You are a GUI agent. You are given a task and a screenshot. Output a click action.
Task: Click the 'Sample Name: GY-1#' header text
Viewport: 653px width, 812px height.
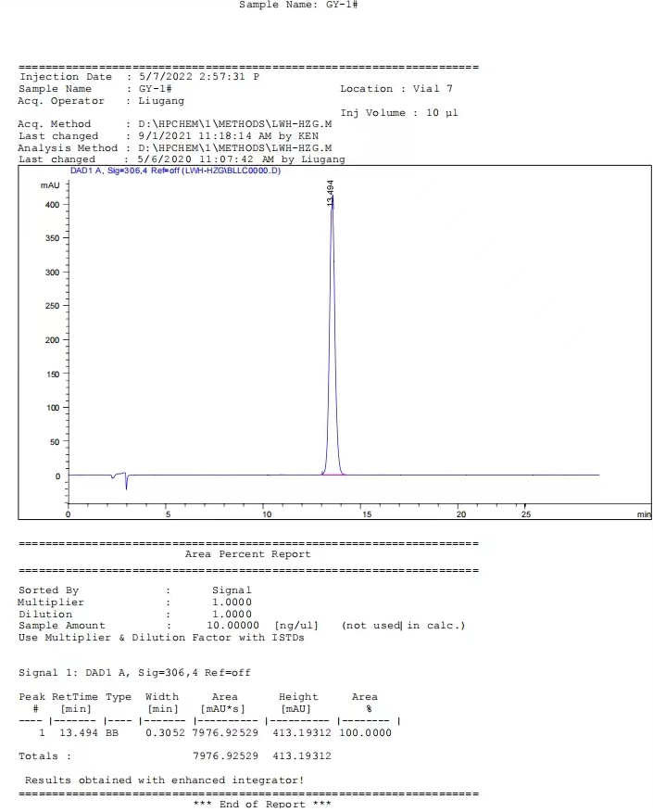298,6
